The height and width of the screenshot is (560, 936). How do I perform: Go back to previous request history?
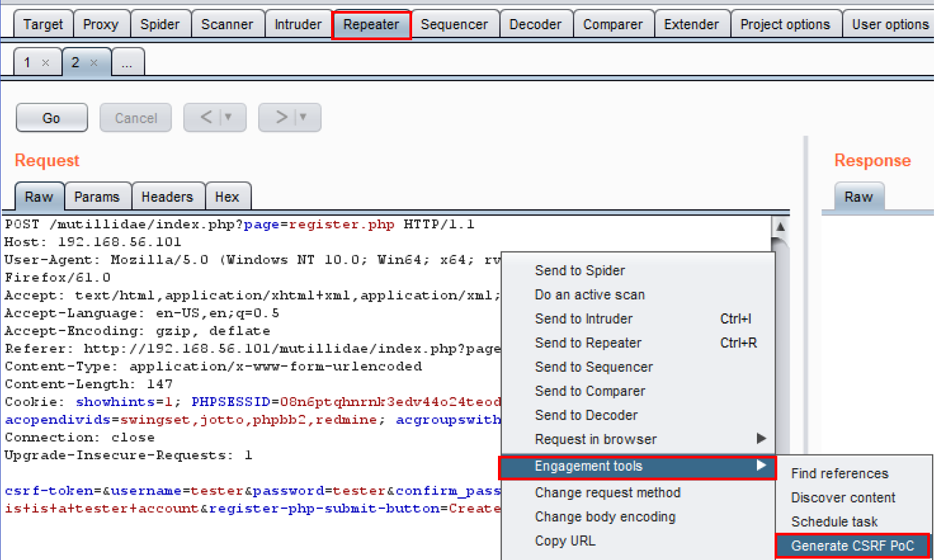click(x=206, y=118)
